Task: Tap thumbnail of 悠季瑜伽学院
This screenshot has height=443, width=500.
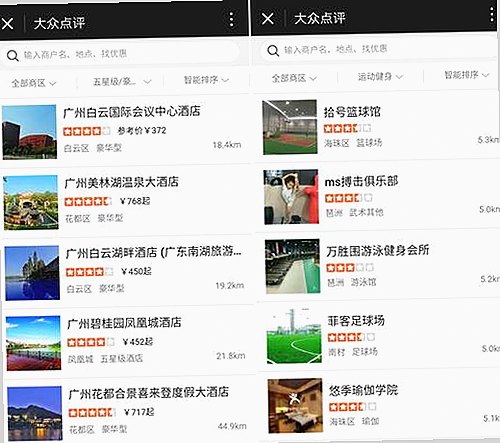Action: click(x=295, y=405)
